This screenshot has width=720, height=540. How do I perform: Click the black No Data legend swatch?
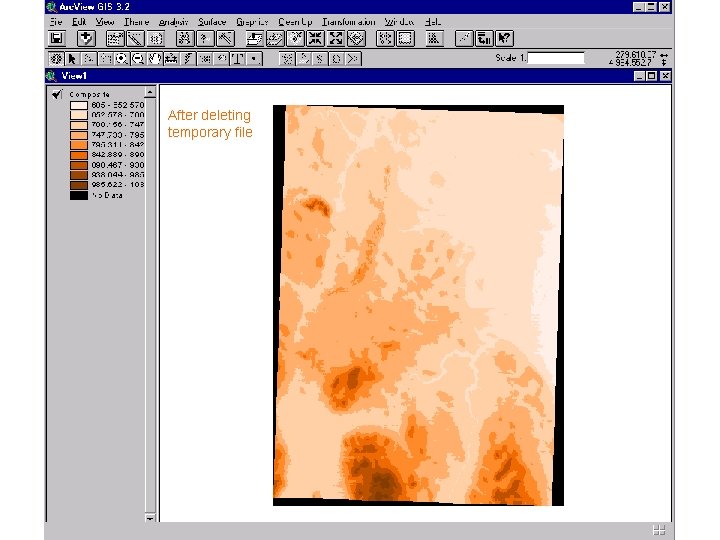tap(79, 195)
